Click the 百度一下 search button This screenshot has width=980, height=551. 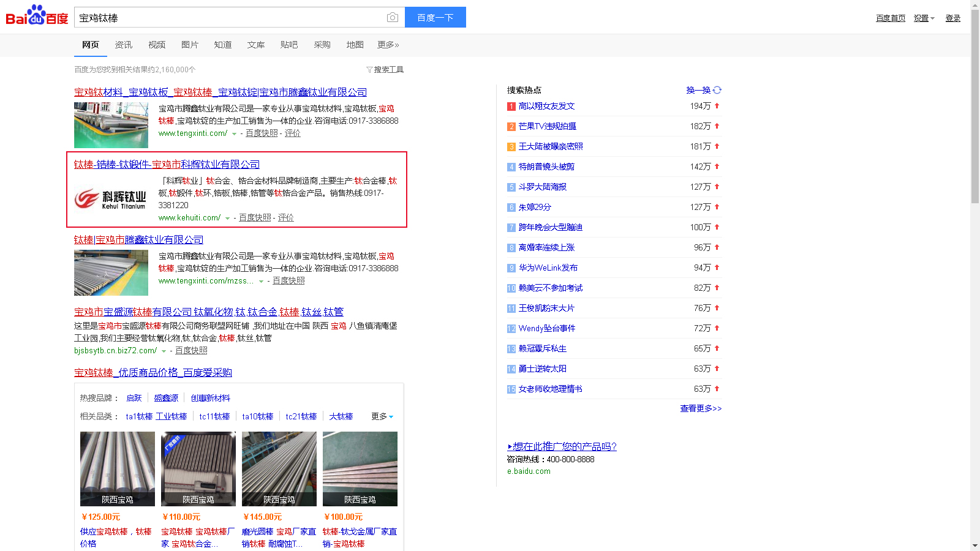(x=435, y=17)
